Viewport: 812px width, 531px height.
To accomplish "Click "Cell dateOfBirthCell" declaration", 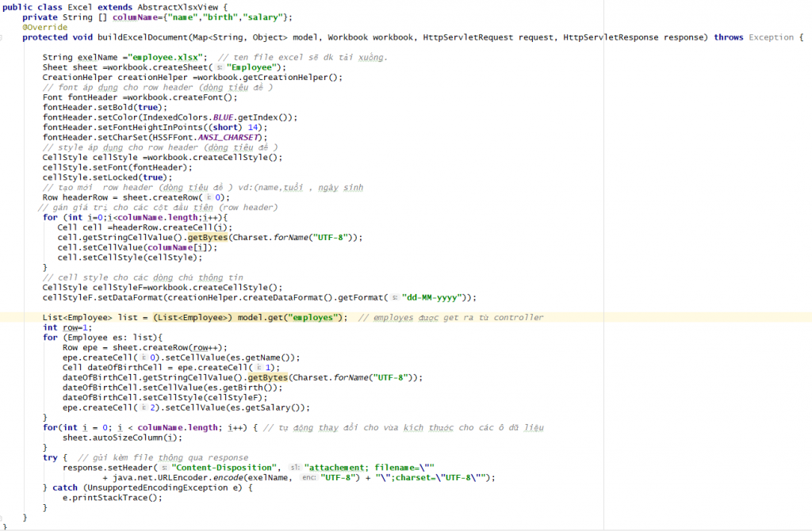I will (x=113, y=368).
